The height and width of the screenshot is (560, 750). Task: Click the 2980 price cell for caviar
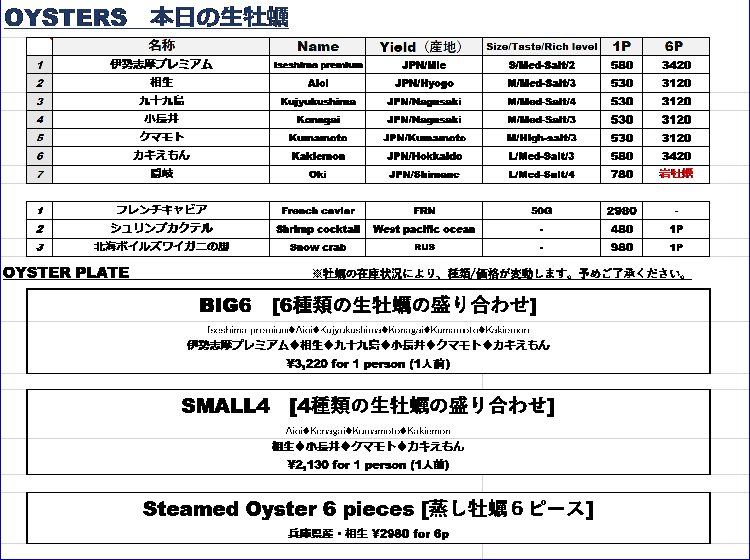[622, 210]
